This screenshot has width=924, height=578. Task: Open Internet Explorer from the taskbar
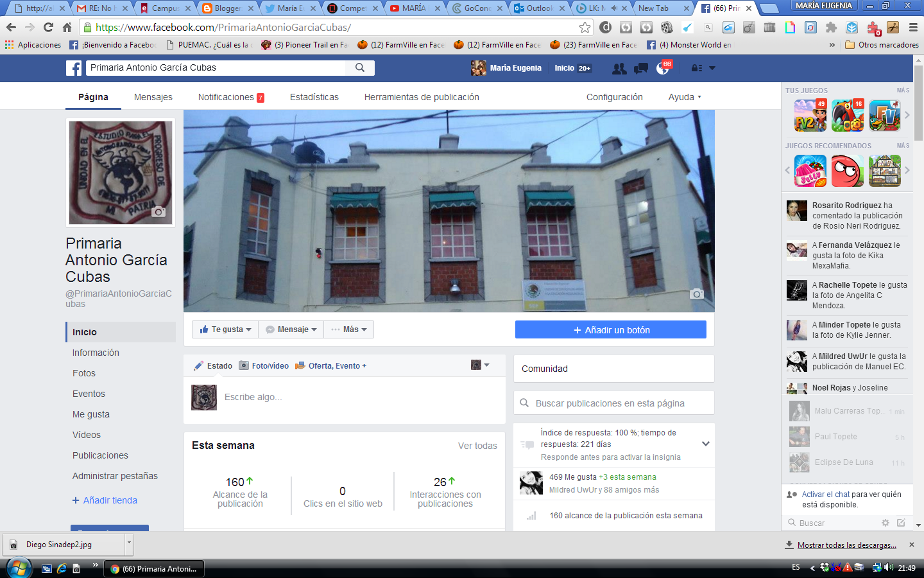point(62,568)
